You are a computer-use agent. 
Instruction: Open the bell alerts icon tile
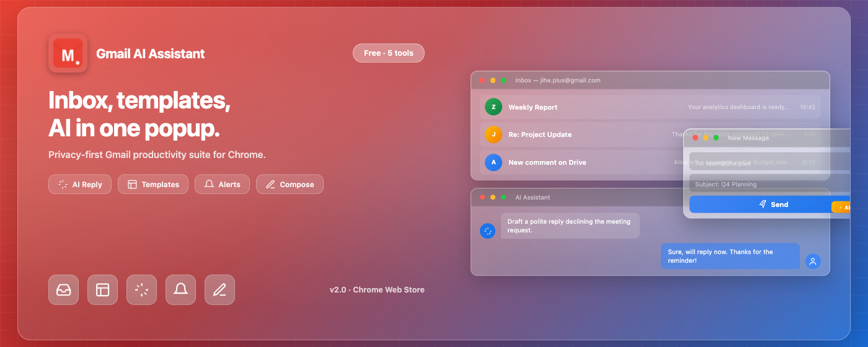click(180, 290)
